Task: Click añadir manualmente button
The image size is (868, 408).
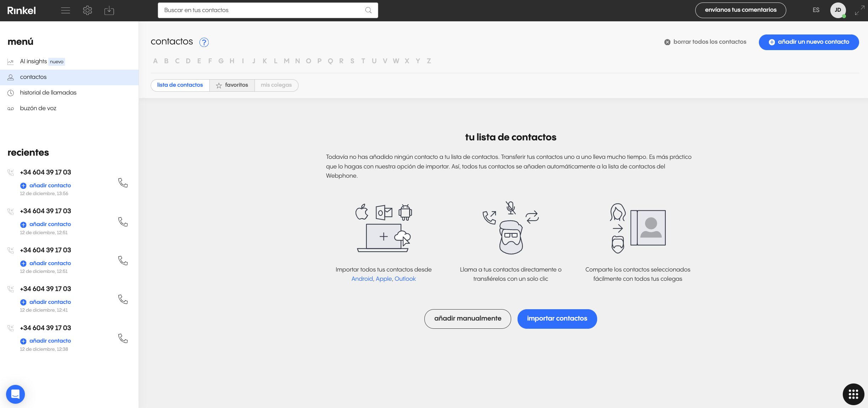Action: click(x=467, y=319)
